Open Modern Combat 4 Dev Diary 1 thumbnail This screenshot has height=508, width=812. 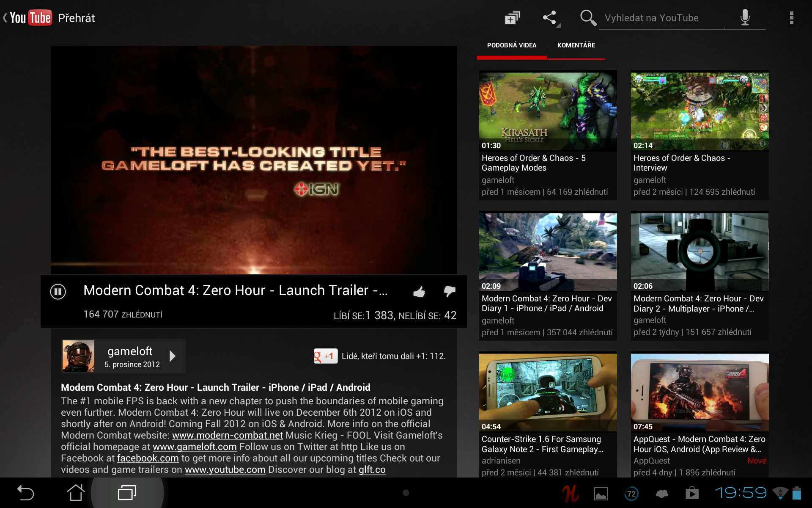point(548,251)
